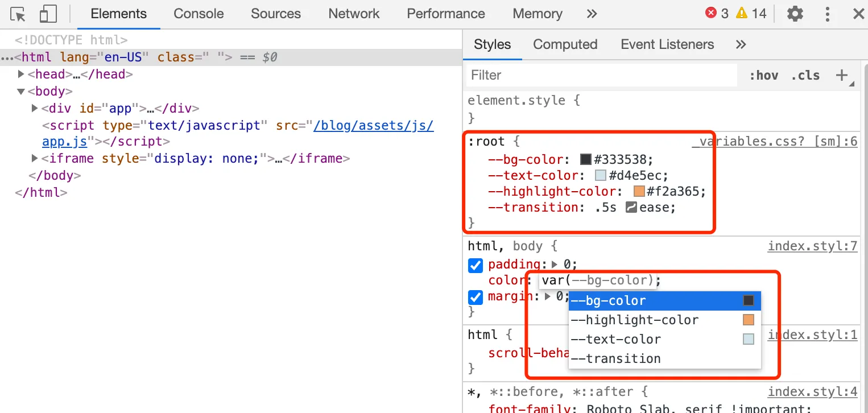Activate the inspect element cursor tool
Image resolution: width=868 pixels, height=413 pixels.
click(x=18, y=14)
